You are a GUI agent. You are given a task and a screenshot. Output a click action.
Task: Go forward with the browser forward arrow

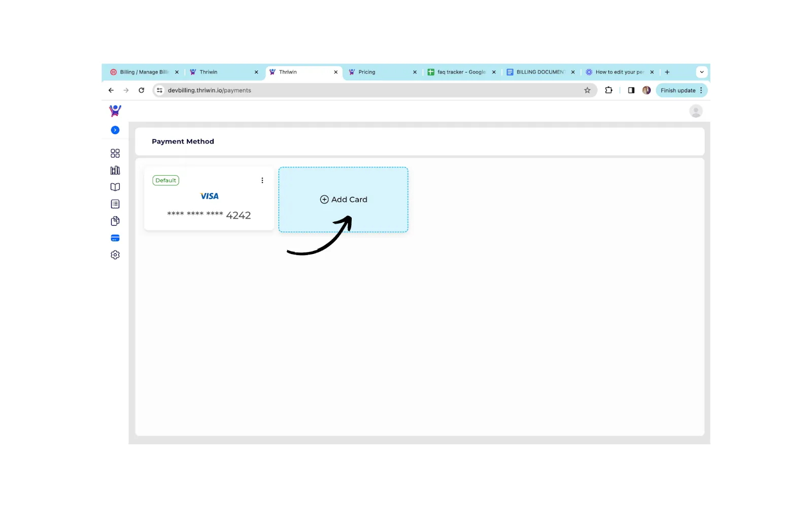126,90
